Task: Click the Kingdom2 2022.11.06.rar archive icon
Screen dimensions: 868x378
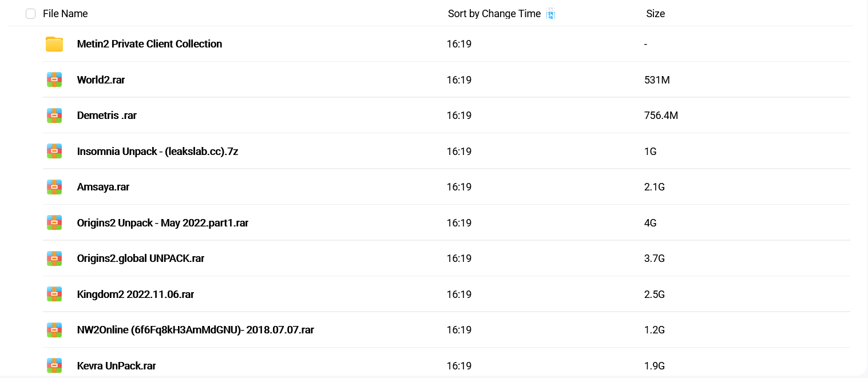Action: click(54, 295)
